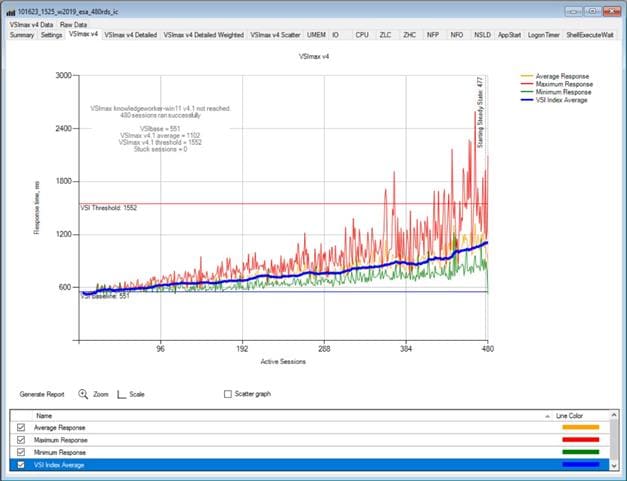Click the VSI Threshold: 1552 label

point(108,208)
